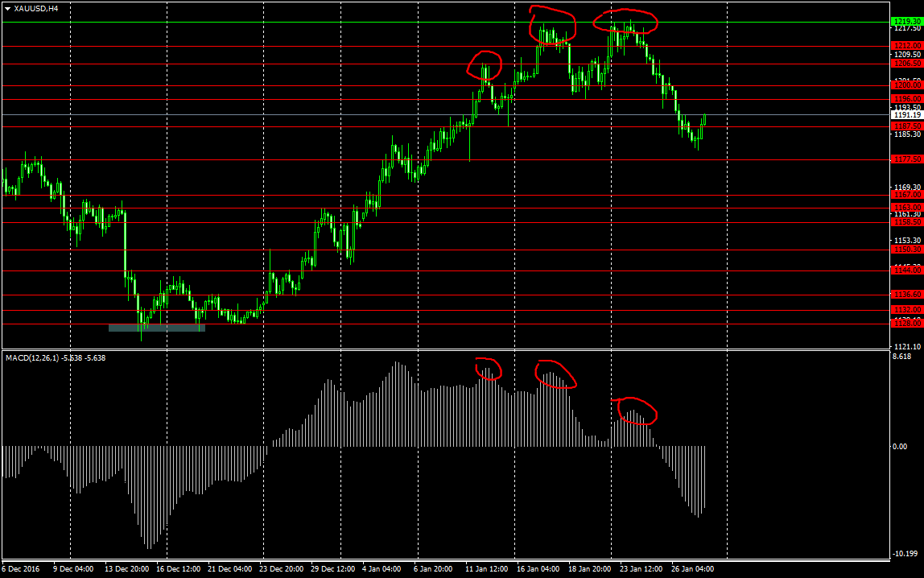This screenshot has height=578, width=924.
Task: Click the 0.00 MACD zero level value
Action: 900,447
